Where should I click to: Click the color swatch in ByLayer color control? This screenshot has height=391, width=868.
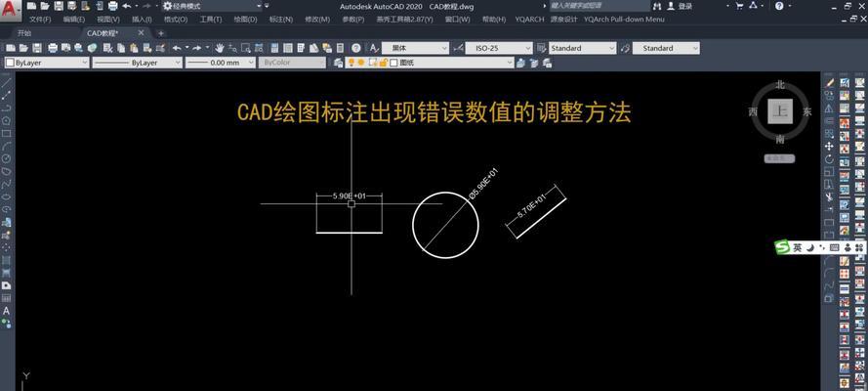pos(10,63)
